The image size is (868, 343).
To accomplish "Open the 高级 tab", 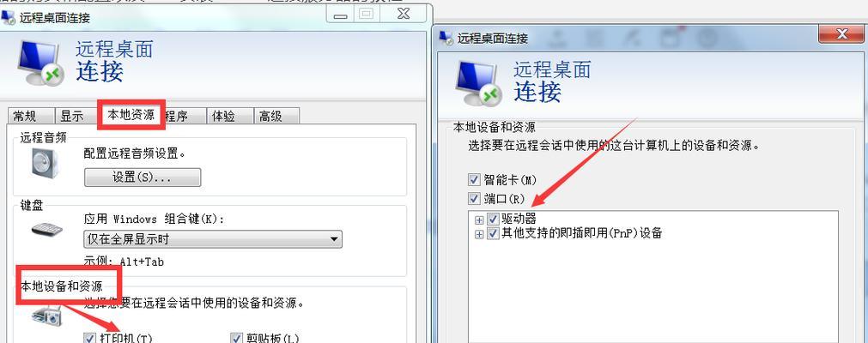I will point(271,116).
